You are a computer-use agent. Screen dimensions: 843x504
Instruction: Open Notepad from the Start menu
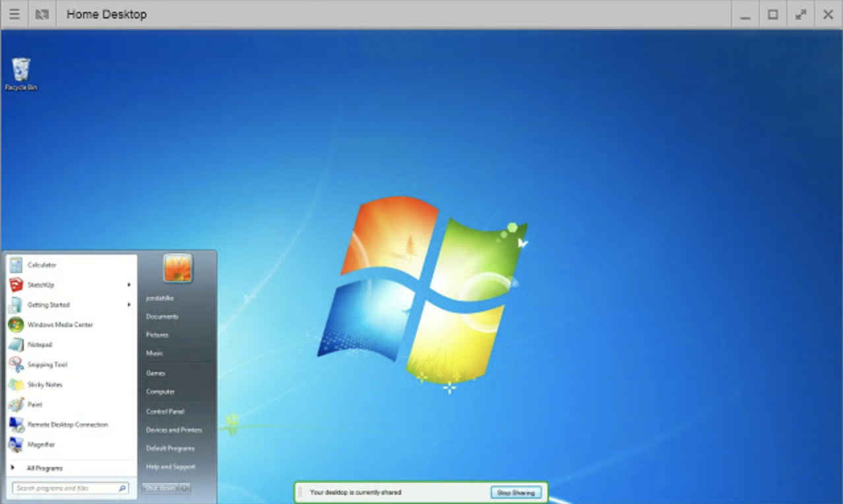(x=71, y=344)
